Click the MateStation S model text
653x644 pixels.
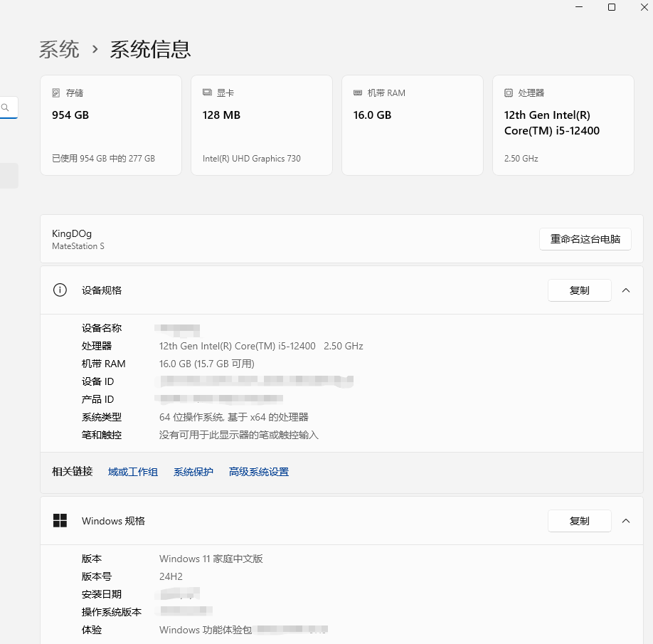point(78,246)
